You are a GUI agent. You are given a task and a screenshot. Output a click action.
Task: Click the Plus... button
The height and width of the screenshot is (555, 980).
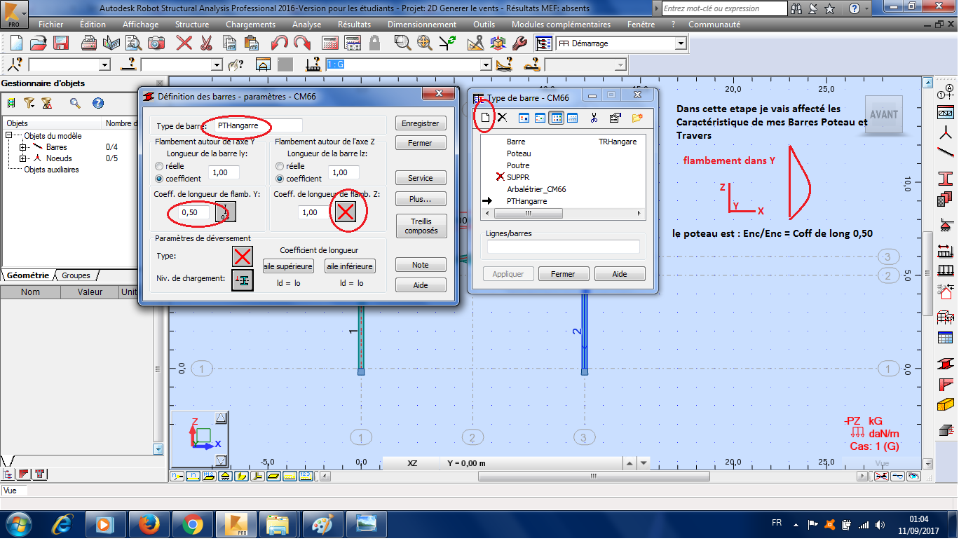[421, 199]
